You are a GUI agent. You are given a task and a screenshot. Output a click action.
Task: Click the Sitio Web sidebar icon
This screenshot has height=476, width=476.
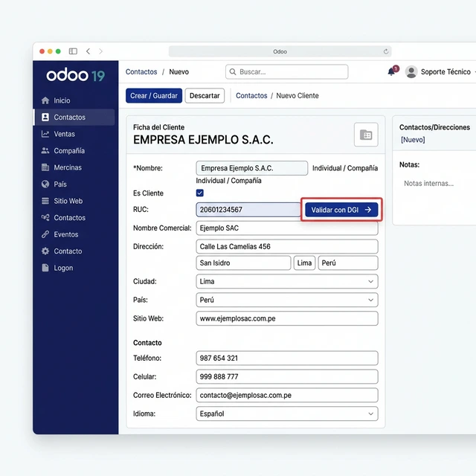[45, 201]
